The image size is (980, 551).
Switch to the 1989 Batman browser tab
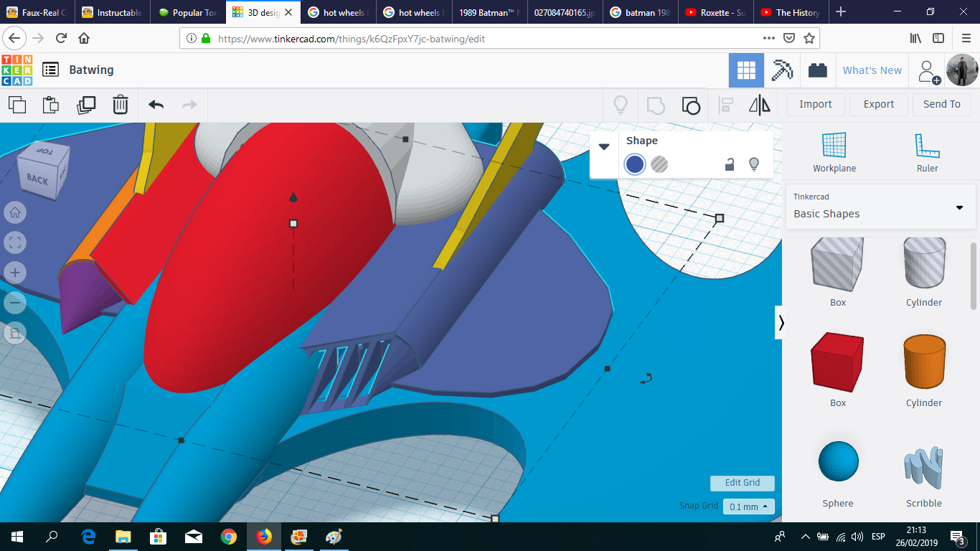click(491, 12)
